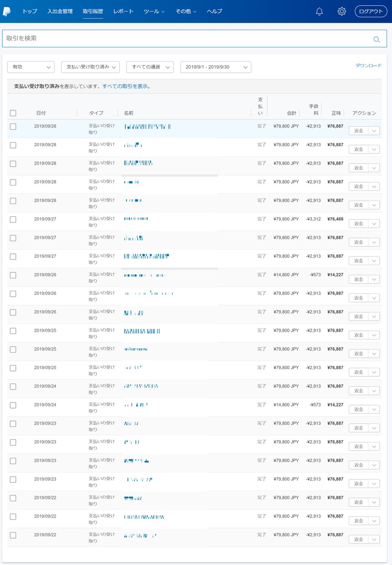This screenshot has height=565, width=392.
Task: Expand the ツール menu
Action: 154,11
